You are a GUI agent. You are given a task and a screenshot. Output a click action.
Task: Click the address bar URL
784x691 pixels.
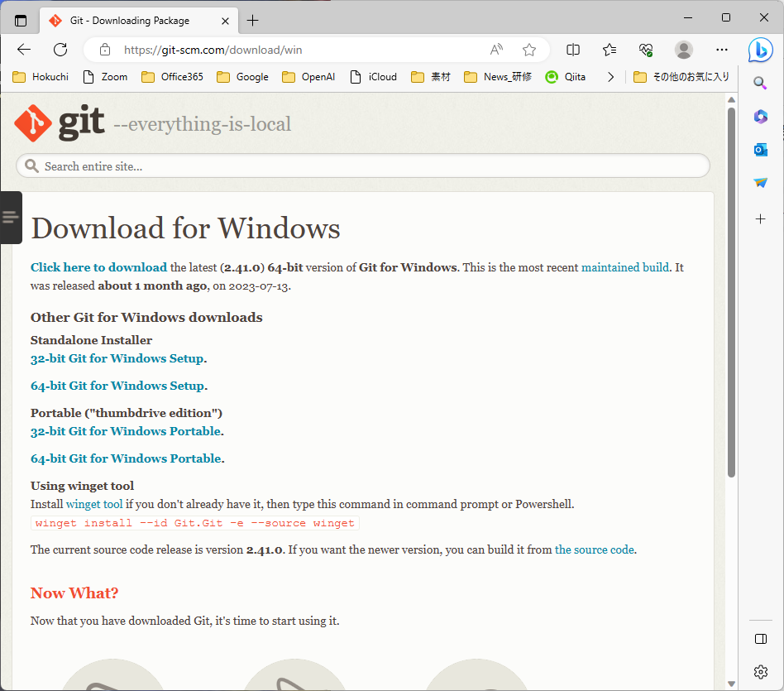(213, 50)
